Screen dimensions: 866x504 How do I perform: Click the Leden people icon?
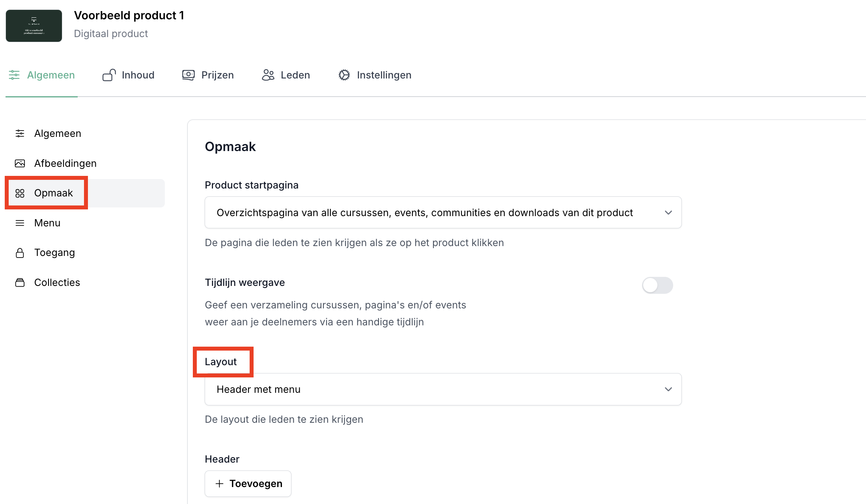pyautogui.click(x=268, y=75)
